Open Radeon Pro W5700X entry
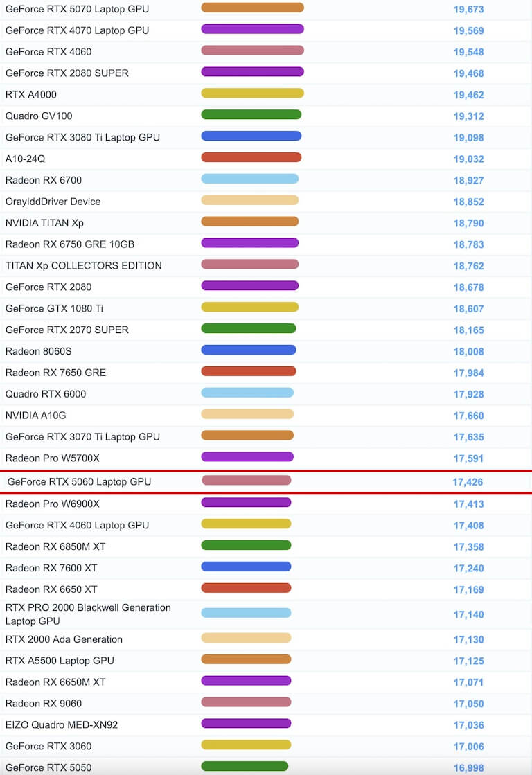The image size is (532, 775). click(x=53, y=458)
